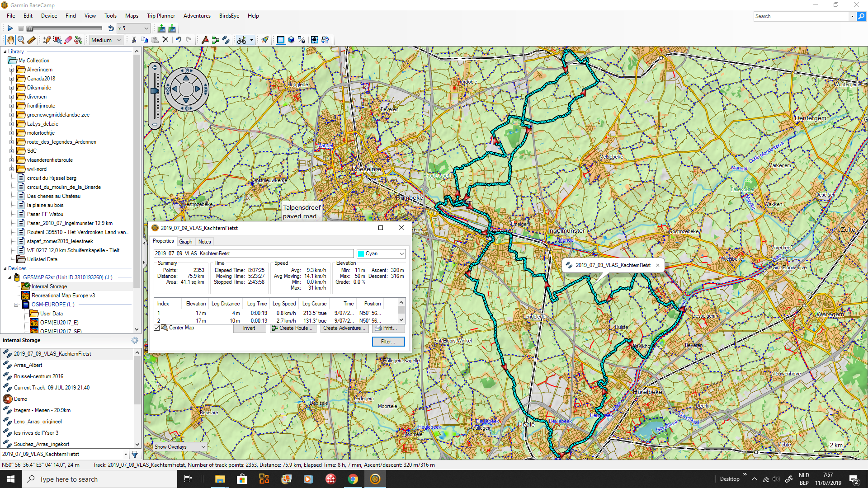
Task: Collapse the Devices section
Action: (5, 268)
